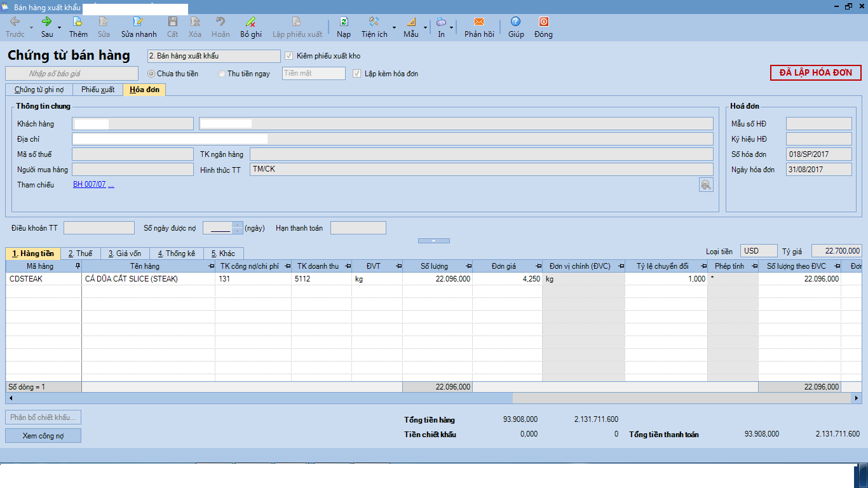Screen dimensions: 868x488
Task: Click the Trước (previous) arrow icon
Action: pos(15,22)
